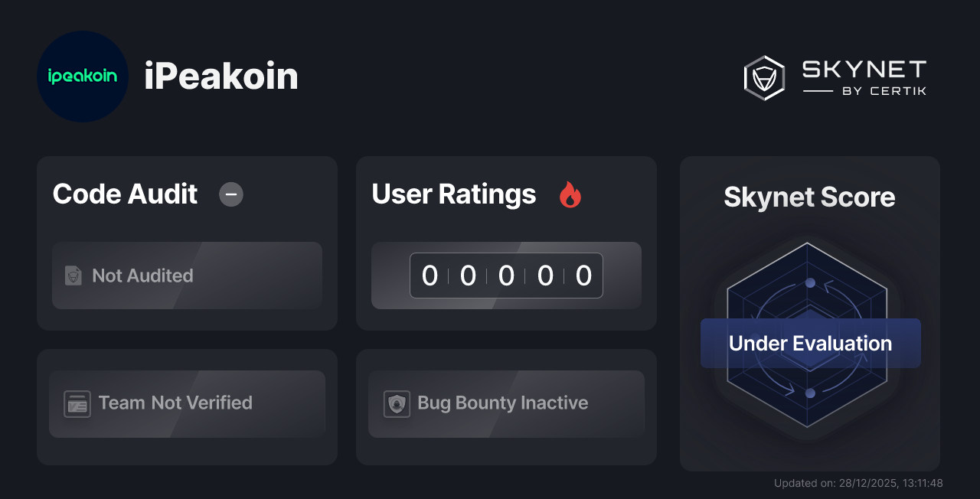Toggle the Bug Bounty Inactive status
The height and width of the screenshot is (499, 980).
tap(506, 403)
